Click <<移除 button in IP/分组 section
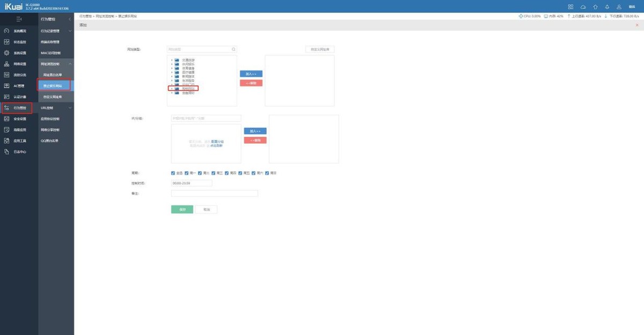Viewport: 644px width, 335px height. point(255,140)
